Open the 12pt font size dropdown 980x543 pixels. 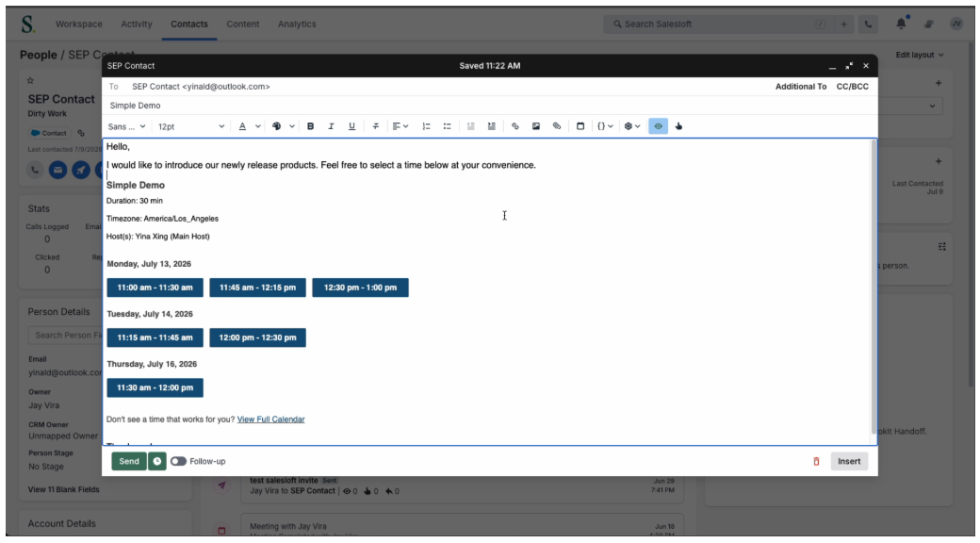tap(190, 126)
